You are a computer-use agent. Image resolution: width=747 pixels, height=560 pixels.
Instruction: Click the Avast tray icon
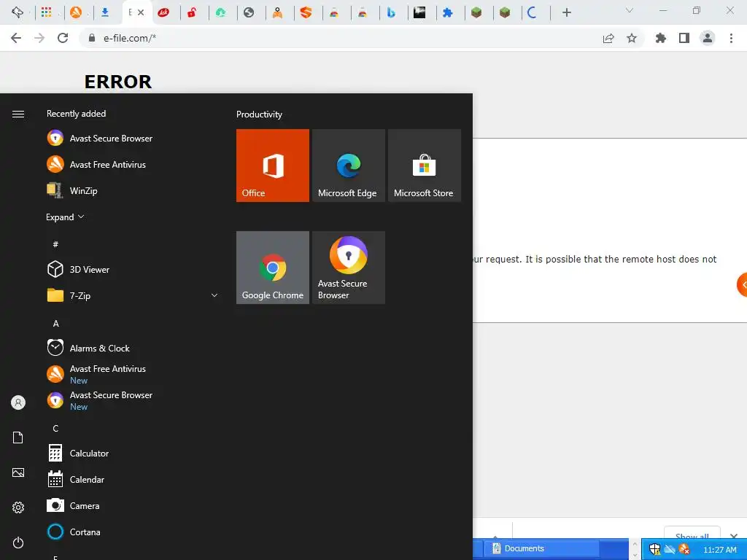(x=684, y=549)
